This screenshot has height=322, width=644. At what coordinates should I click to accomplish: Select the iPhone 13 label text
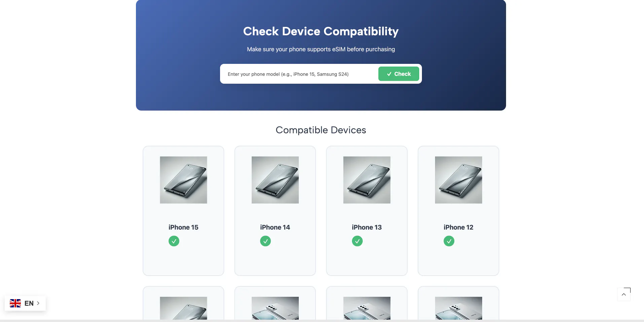(x=367, y=227)
